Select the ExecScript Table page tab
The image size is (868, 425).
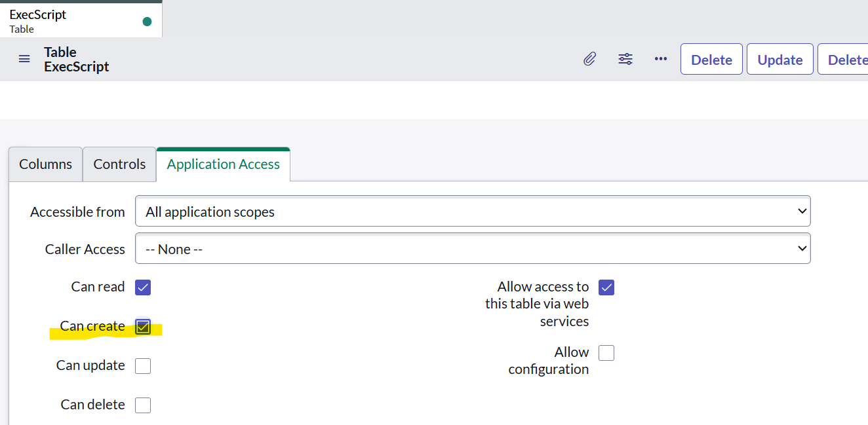81,20
